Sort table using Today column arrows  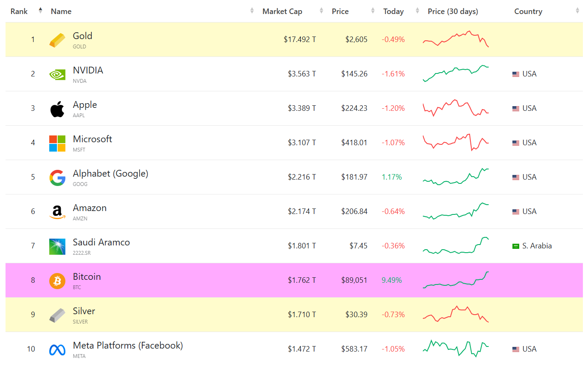tap(417, 11)
